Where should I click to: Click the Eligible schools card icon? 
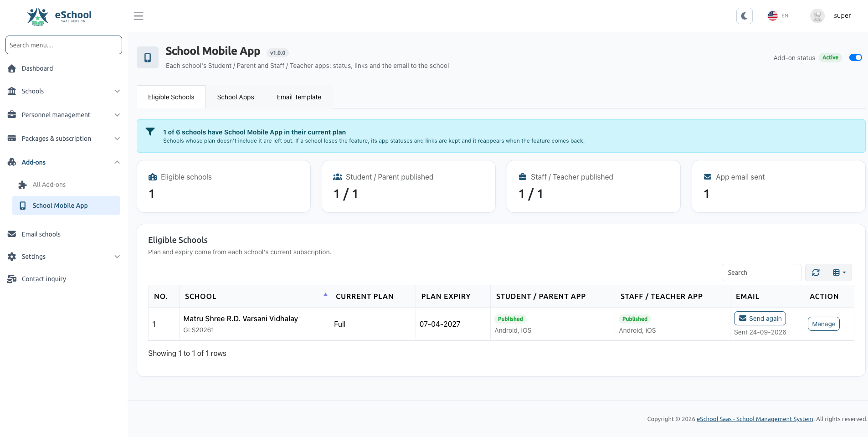coord(153,177)
